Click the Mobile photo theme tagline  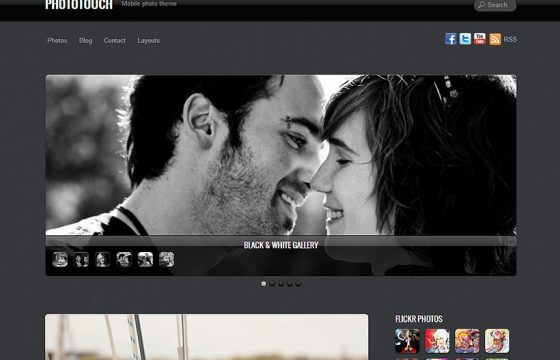pyautogui.click(x=149, y=4)
